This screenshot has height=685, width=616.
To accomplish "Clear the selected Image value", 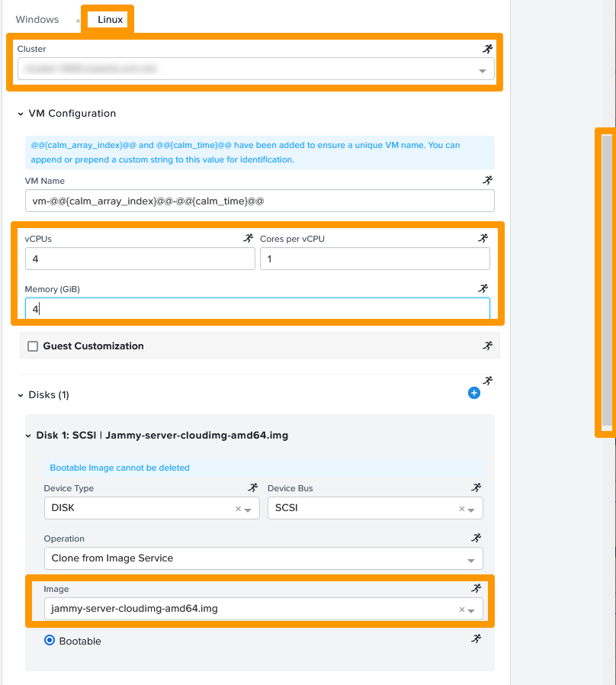I will coord(462,609).
